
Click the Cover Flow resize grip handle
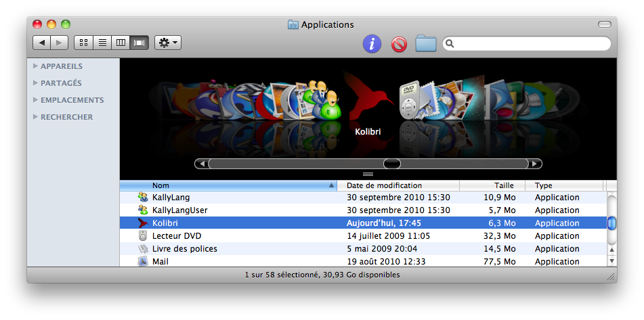click(x=368, y=175)
